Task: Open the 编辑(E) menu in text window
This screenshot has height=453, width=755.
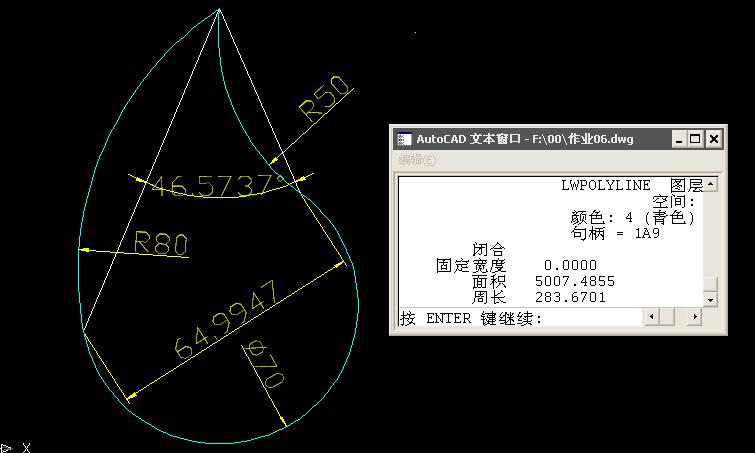Action: [417, 160]
